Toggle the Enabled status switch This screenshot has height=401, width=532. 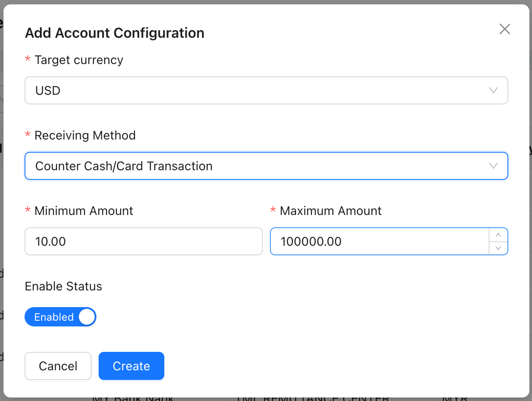[x=60, y=317]
